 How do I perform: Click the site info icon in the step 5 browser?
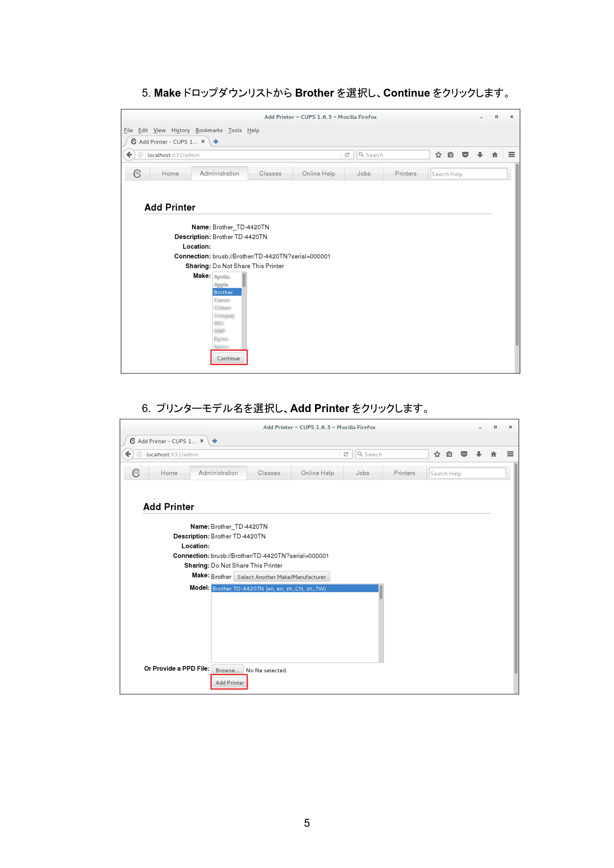(140, 155)
